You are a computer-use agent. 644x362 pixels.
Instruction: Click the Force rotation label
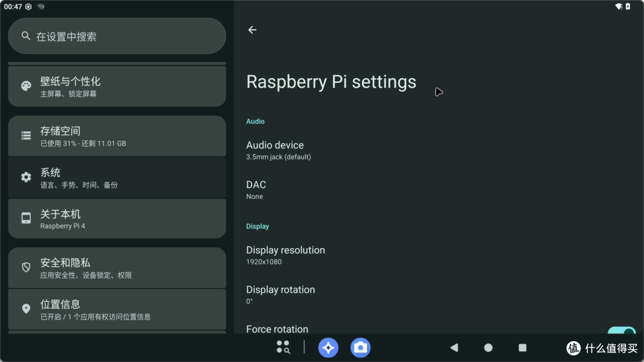[277, 329]
